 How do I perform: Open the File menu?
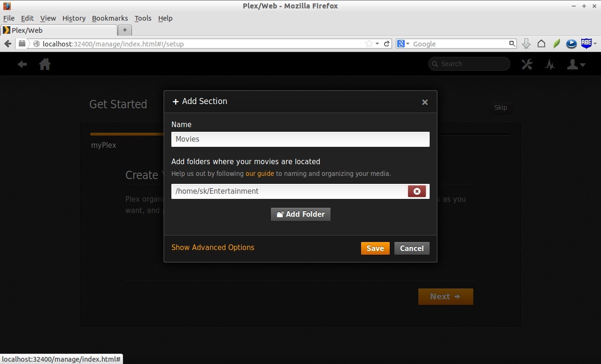pos(9,18)
